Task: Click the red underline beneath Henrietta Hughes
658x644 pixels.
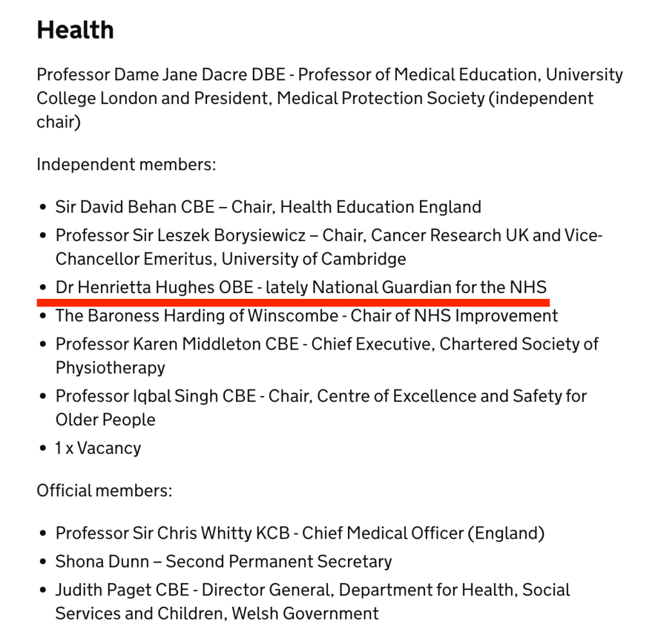Action: (293, 300)
